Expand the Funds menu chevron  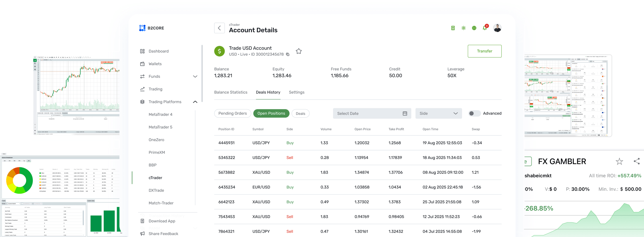pyautogui.click(x=195, y=76)
